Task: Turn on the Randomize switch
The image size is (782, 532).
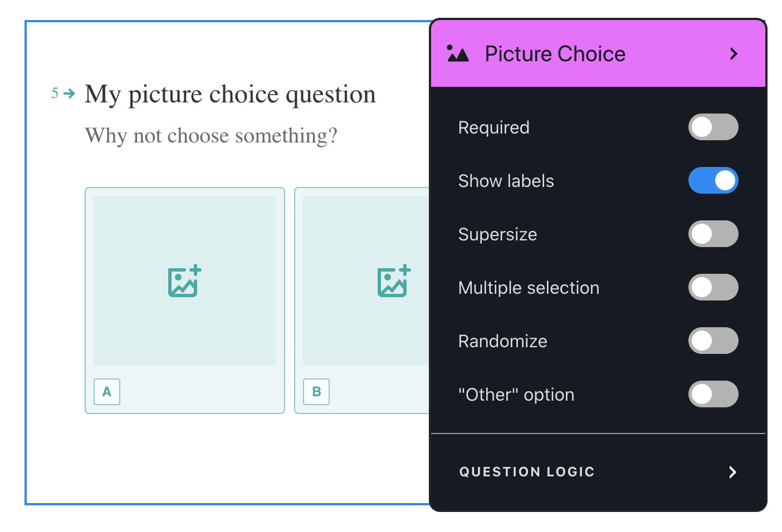Action: tap(713, 341)
